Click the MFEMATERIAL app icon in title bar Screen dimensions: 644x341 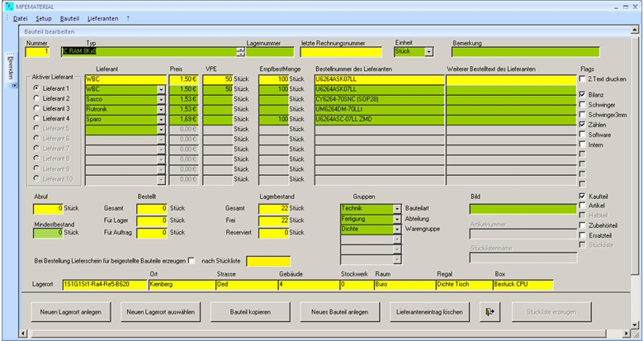point(7,6)
